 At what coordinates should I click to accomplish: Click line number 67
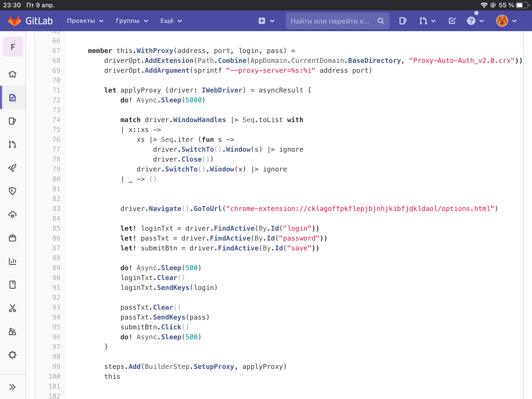[56, 51]
